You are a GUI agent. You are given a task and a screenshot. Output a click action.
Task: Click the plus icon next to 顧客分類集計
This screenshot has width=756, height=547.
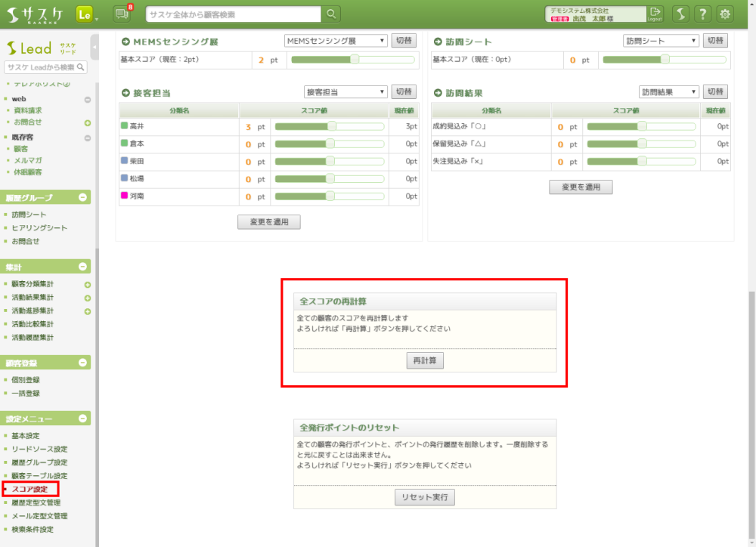[88, 285]
